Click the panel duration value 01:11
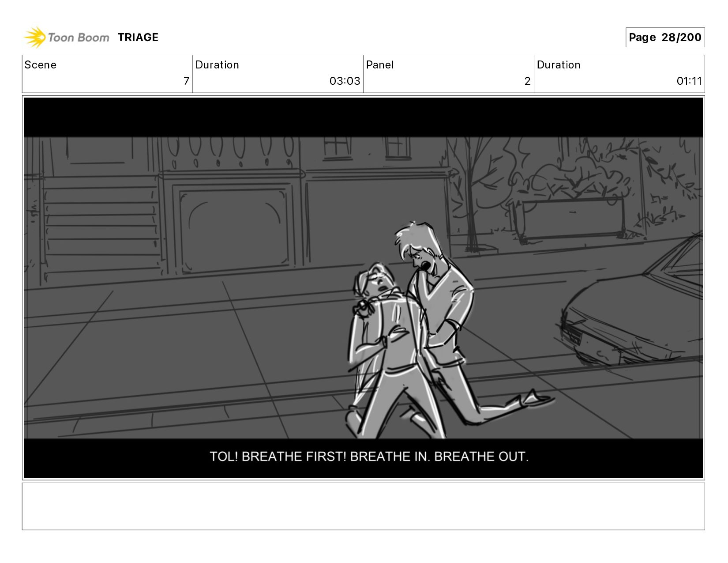The height and width of the screenshot is (563, 728). click(x=689, y=81)
